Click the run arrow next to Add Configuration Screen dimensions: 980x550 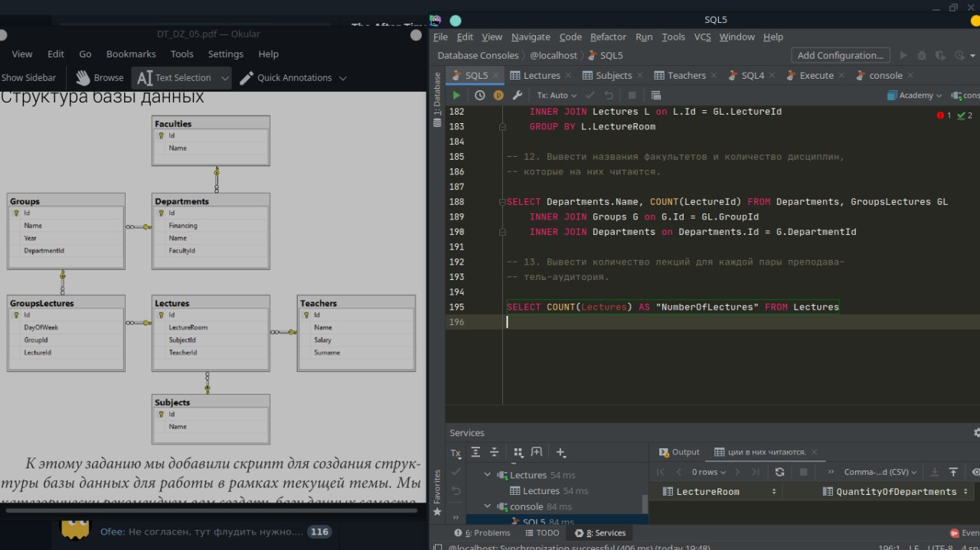pos(903,55)
